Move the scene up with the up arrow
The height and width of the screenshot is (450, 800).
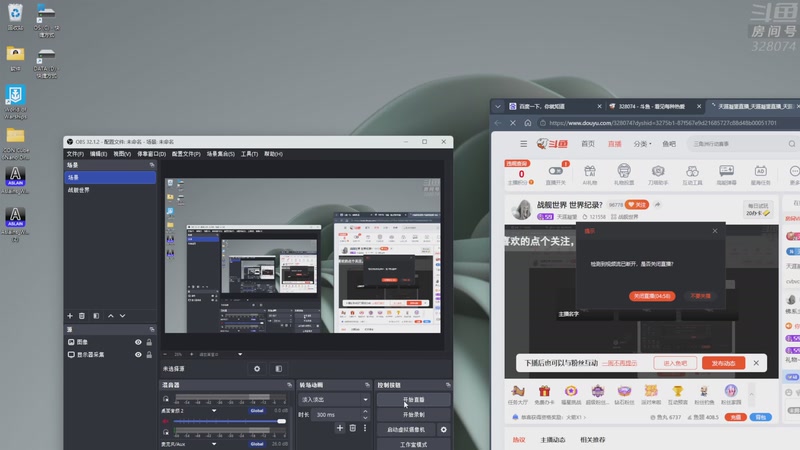pyautogui.click(x=111, y=316)
